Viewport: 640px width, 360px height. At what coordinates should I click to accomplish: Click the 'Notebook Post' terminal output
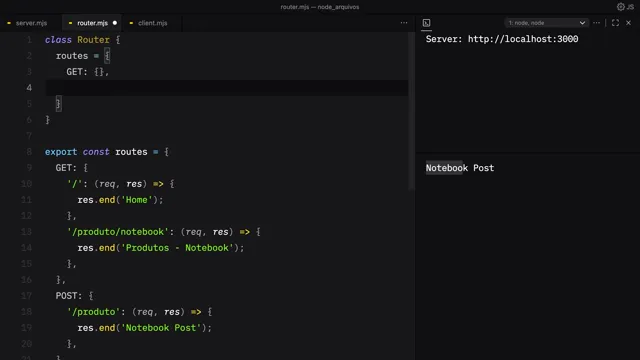click(x=460, y=168)
